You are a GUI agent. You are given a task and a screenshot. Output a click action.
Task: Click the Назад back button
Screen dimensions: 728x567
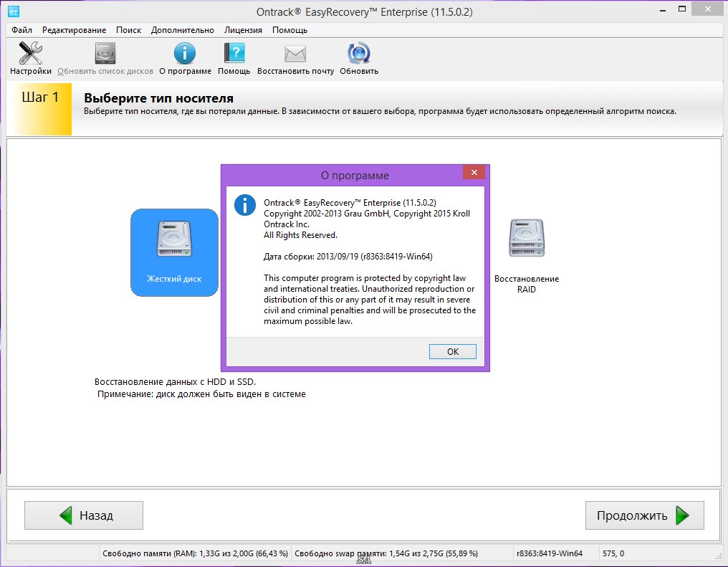click(84, 515)
